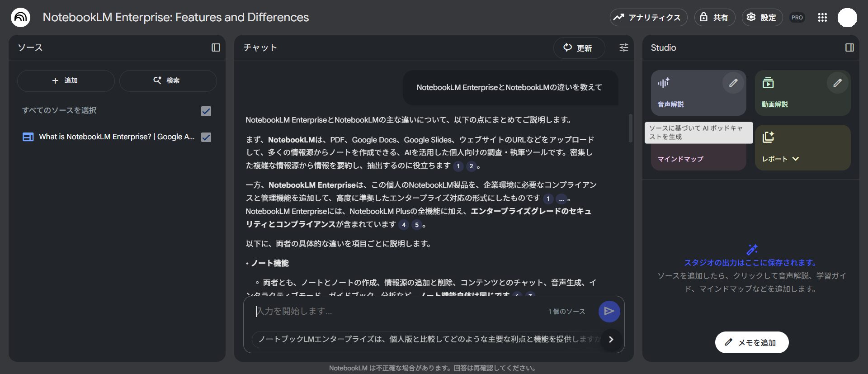The image size is (868, 374).
Task: Show next suggested question chevron
Action: [x=611, y=339]
